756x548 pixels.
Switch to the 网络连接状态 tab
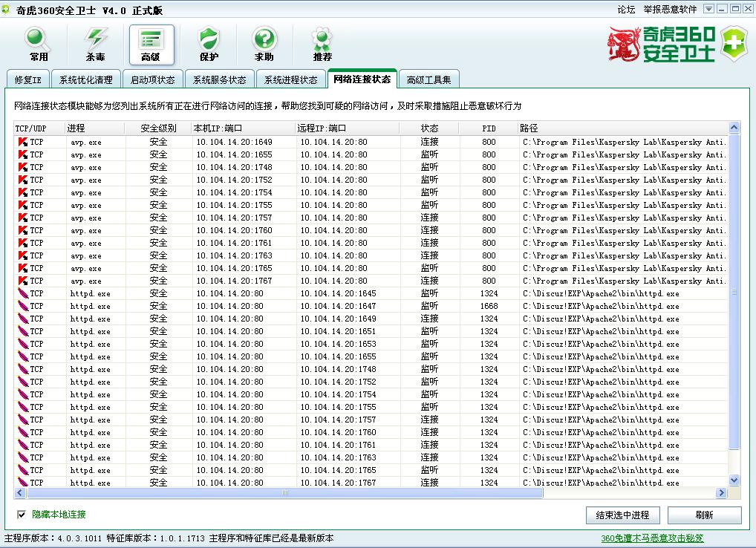point(362,78)
